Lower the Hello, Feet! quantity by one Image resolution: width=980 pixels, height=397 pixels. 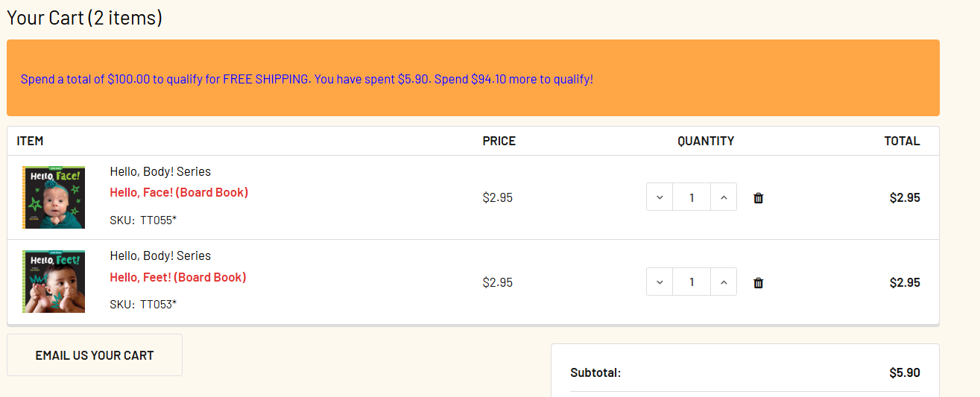pyautogui.click(x=660, y=282)
